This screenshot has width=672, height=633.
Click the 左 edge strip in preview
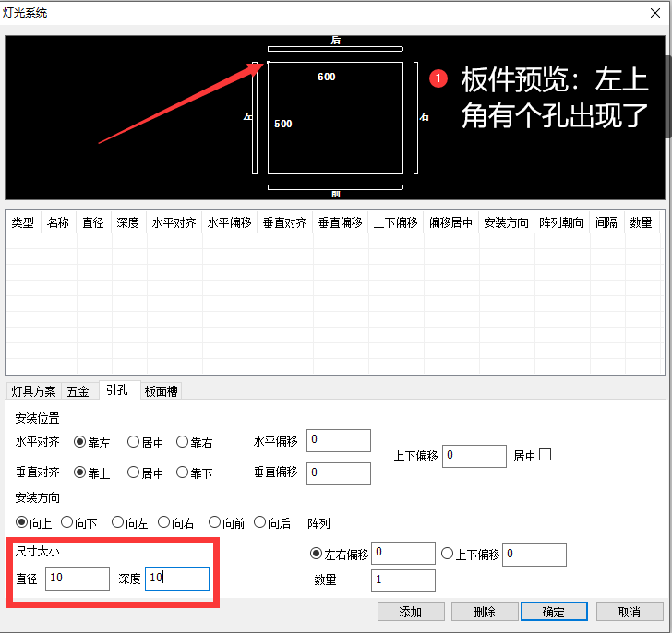255,118
